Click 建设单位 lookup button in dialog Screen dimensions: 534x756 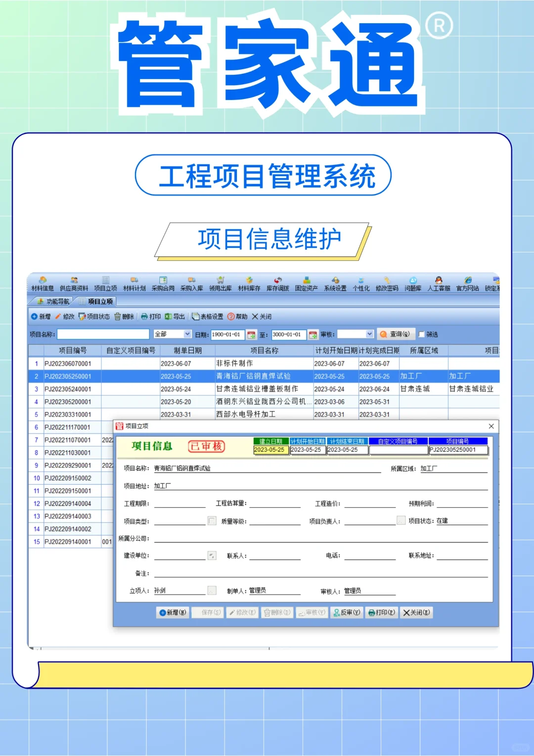click(212, 556)
